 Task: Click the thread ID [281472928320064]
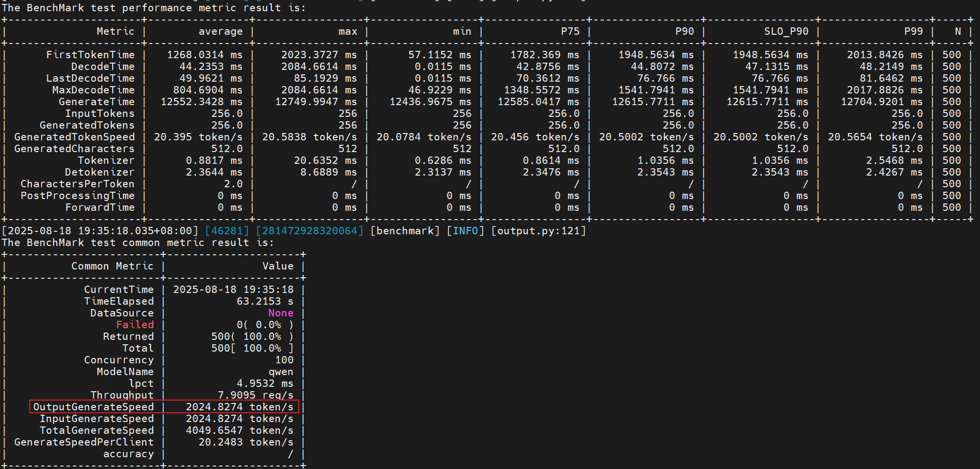(310, 231)
